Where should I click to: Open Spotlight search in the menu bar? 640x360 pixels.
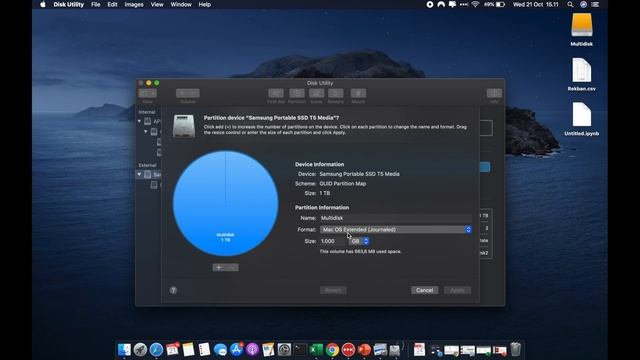pos(570,4)
